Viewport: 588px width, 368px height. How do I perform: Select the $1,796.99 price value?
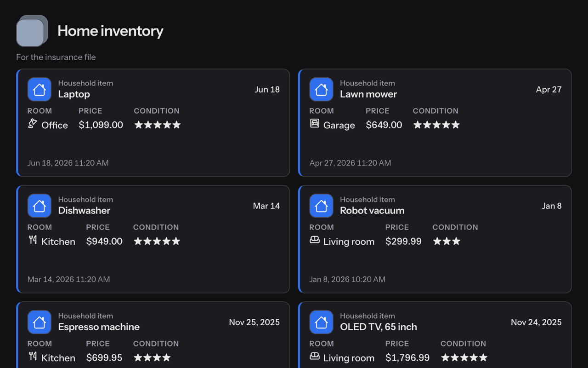click(x=407, y=358)
